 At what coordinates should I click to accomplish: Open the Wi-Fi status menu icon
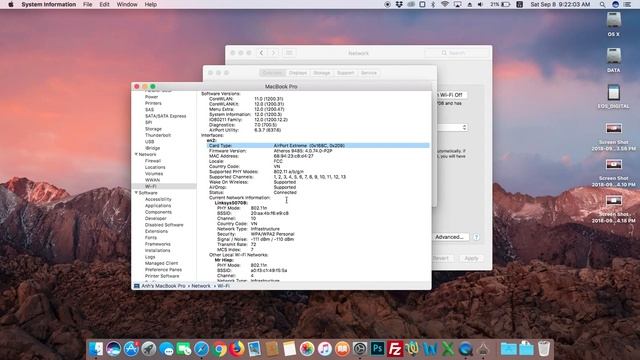(445, 4)
